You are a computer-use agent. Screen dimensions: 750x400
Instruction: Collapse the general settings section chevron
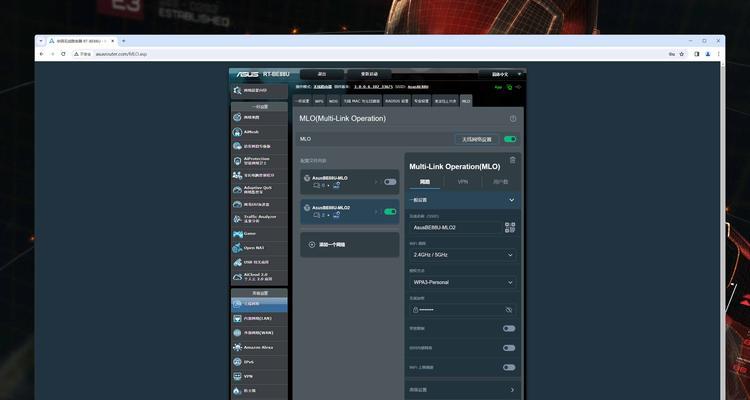pos(512,200)
